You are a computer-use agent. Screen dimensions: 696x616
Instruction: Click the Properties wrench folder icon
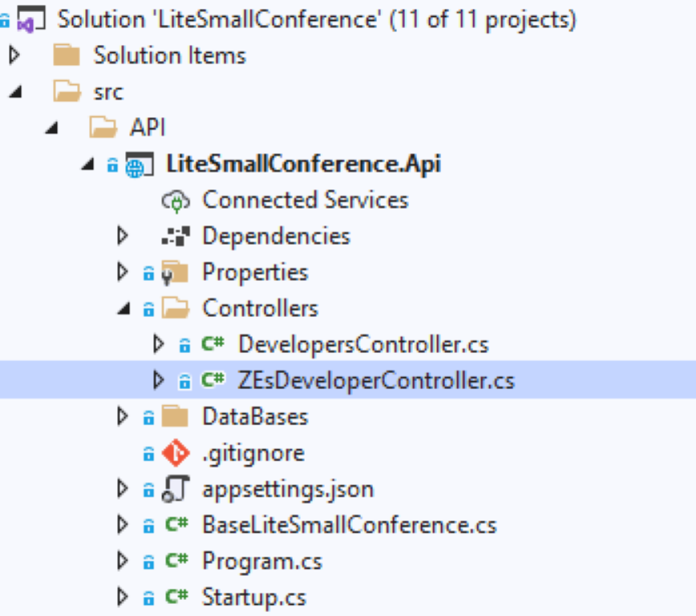(x=175, y=273)
